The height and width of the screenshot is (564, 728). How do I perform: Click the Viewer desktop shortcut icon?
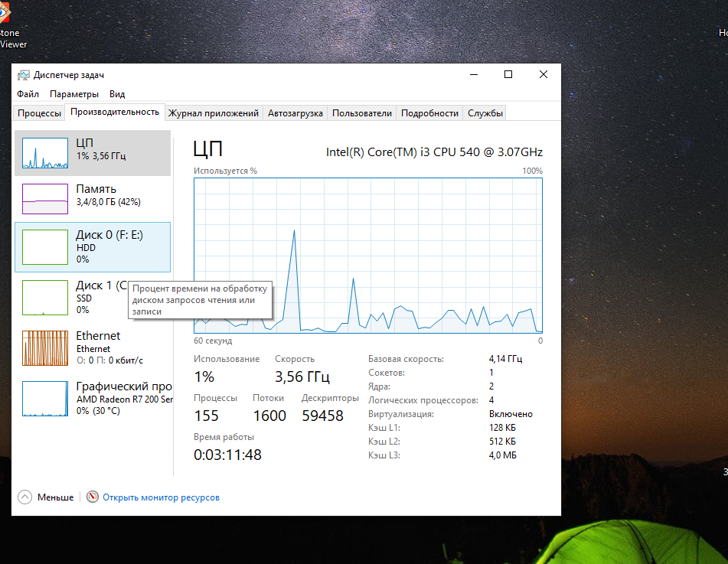4,14
